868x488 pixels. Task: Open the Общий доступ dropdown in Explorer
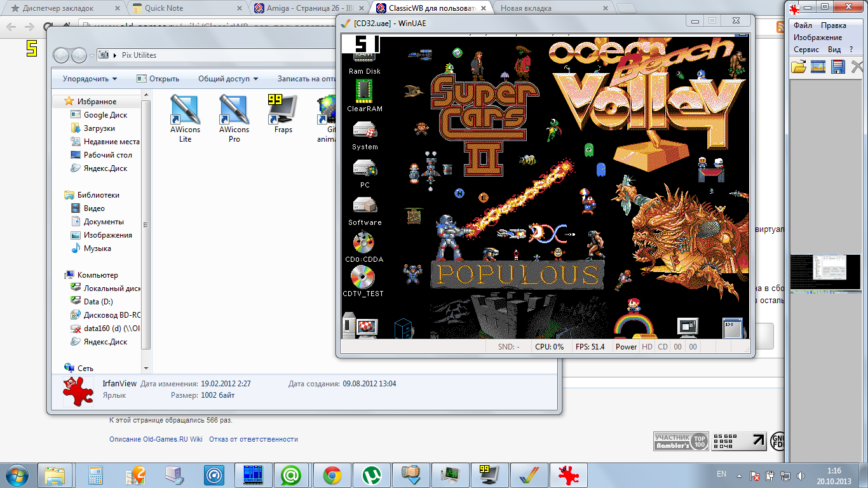[228, 79]
